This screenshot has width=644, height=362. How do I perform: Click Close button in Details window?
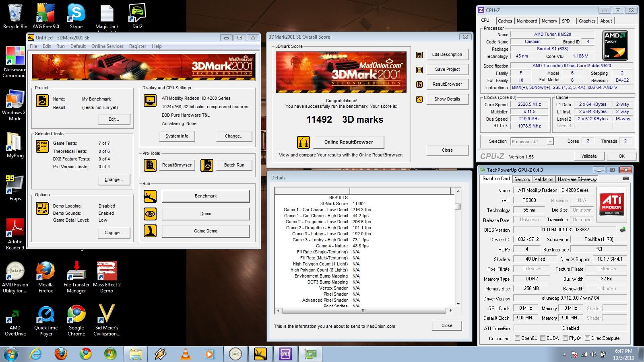tap(447, 325)
